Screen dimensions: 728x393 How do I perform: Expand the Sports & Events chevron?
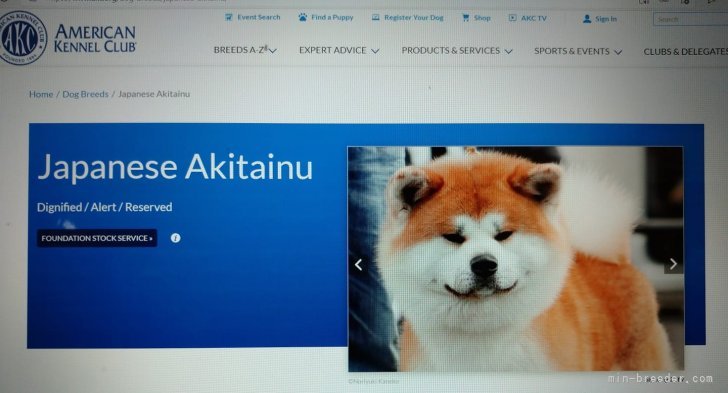[618, 52]
